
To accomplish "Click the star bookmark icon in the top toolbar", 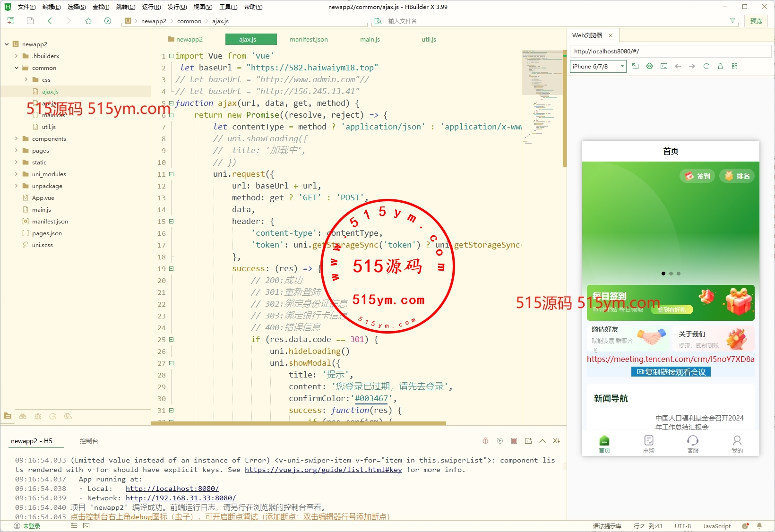I will [x=88, y=21].
